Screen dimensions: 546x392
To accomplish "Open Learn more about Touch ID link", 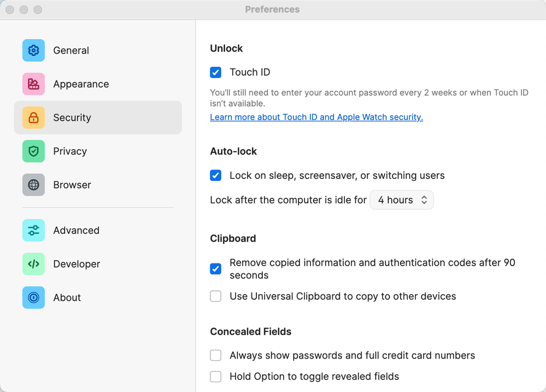I will [x=316, y=117].
